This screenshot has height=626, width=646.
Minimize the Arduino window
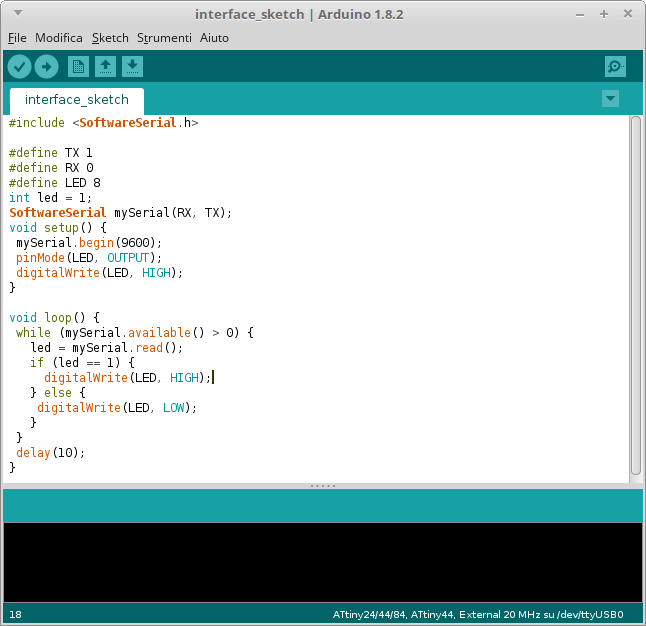(580, 14)
